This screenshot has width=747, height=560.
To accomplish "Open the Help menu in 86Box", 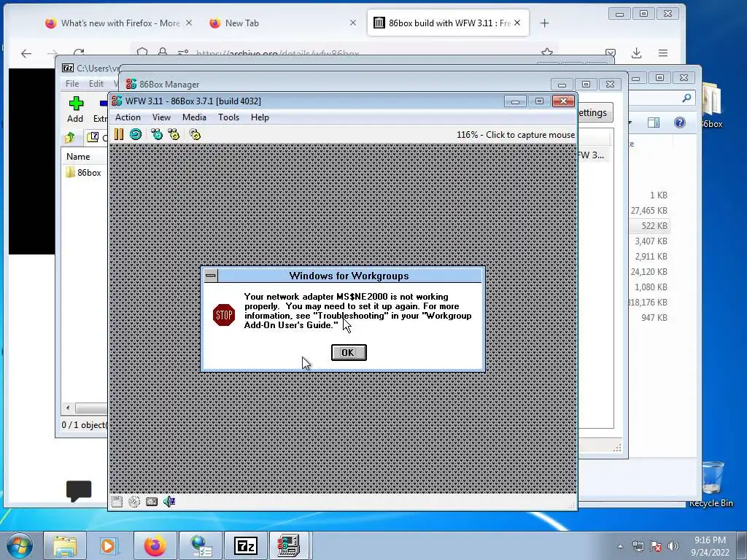I will coord(260,117).
